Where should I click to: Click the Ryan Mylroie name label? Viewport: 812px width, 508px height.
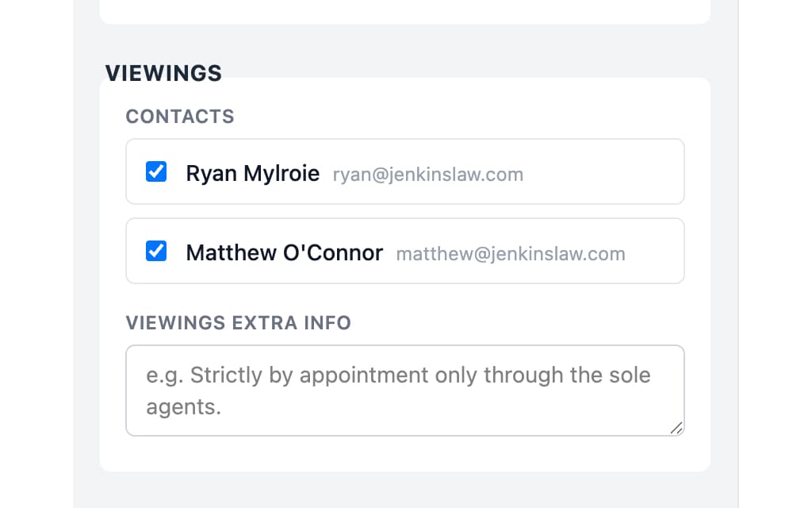(252, 173)
